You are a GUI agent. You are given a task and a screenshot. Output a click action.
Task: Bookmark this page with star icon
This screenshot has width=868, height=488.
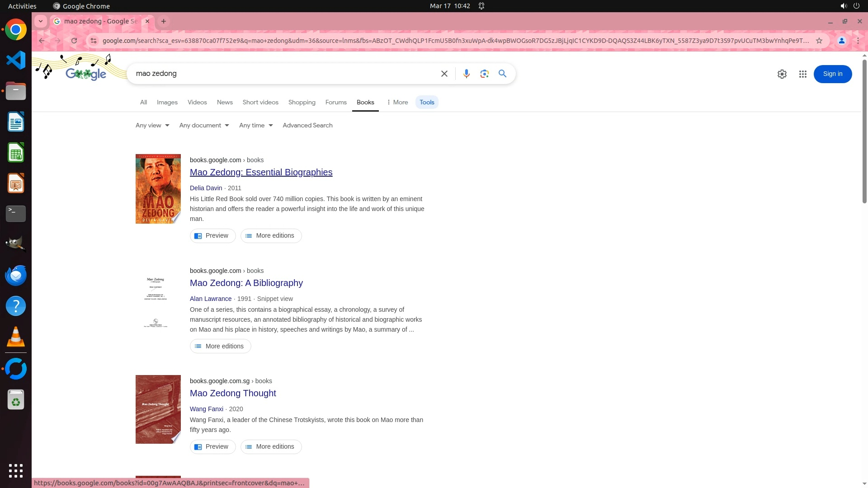pos(819,41)
